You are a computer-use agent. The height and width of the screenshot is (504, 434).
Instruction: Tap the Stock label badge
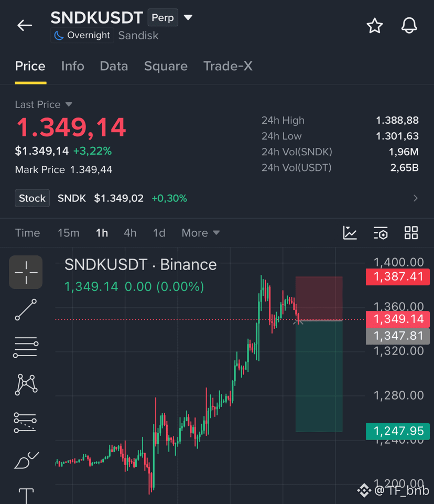pyautogui.click(x=32, y=198)
